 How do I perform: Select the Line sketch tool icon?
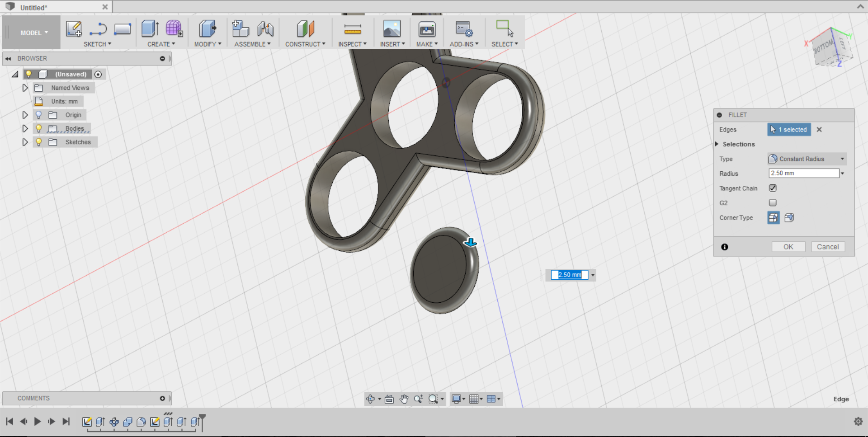98,29
